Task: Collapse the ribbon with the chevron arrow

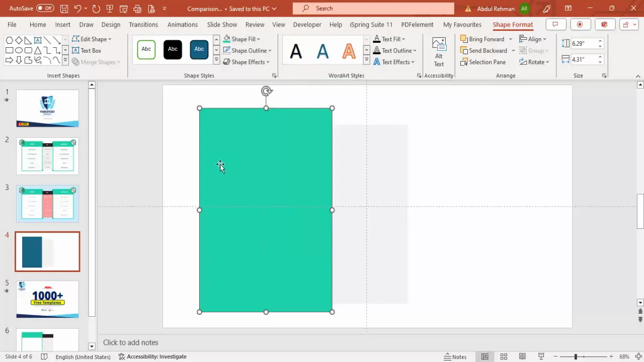Action: click(638, 76)
